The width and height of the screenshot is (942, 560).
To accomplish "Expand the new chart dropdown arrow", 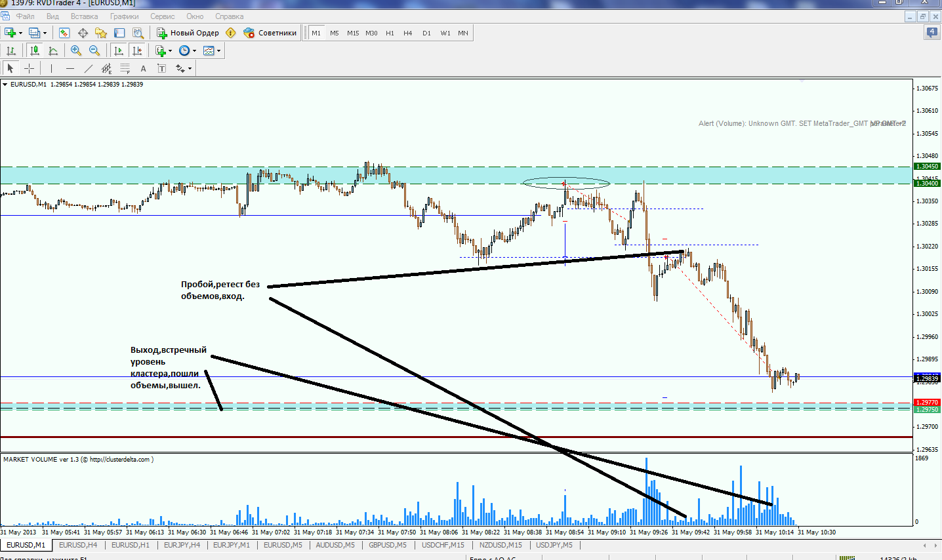I will [x=20, y=33].
